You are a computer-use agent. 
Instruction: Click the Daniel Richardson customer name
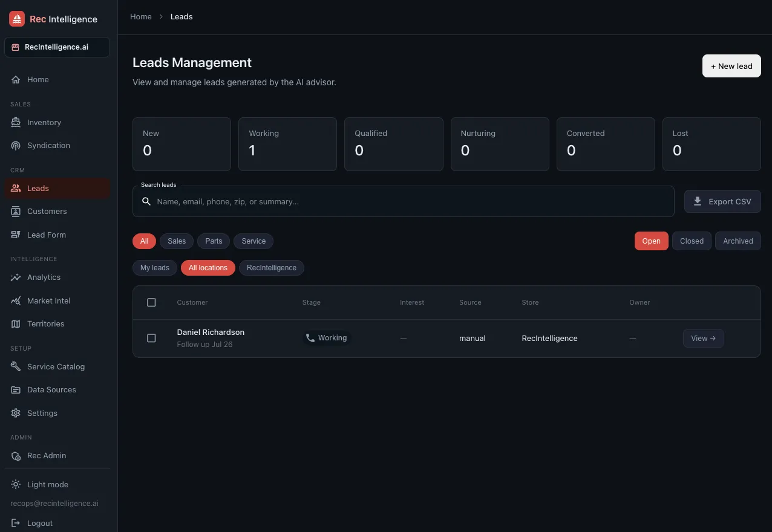point(211,332)
